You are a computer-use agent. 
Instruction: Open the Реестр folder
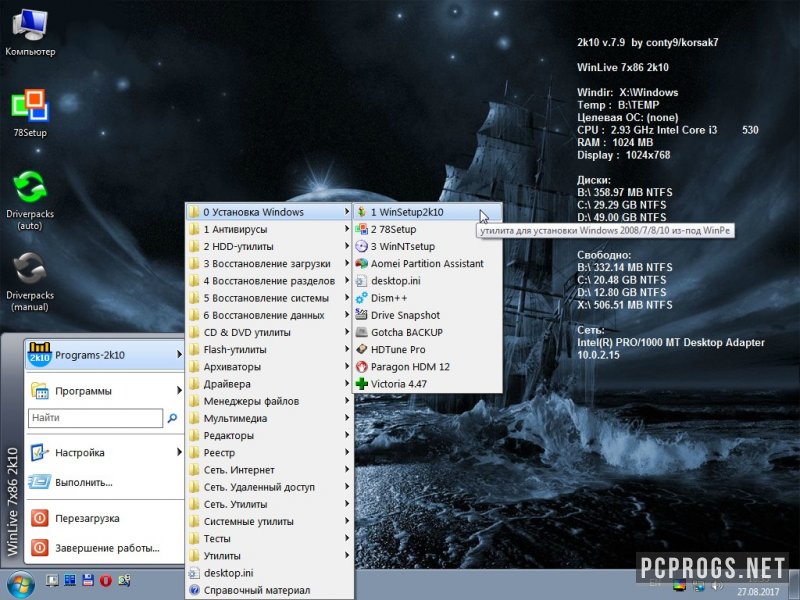(x=269, y=453)
